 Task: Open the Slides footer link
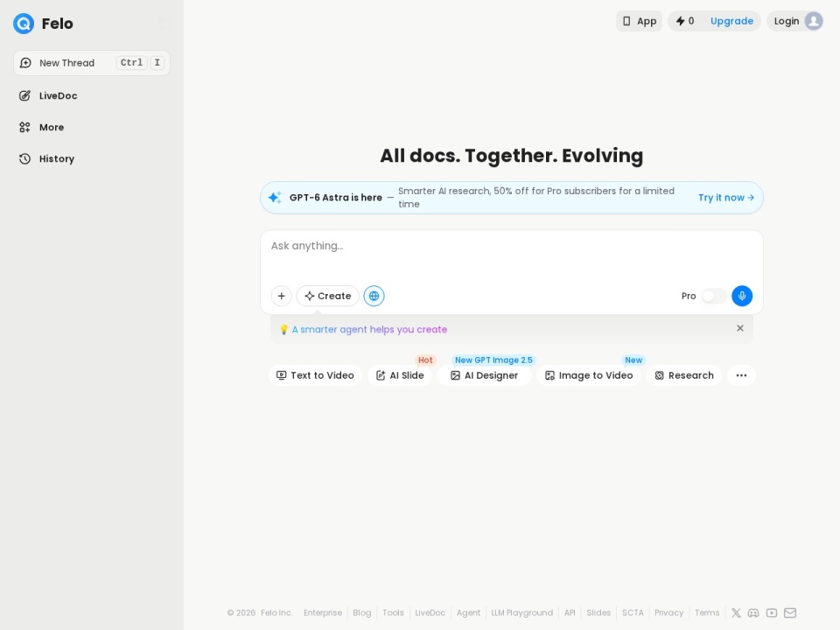(598, 612)
